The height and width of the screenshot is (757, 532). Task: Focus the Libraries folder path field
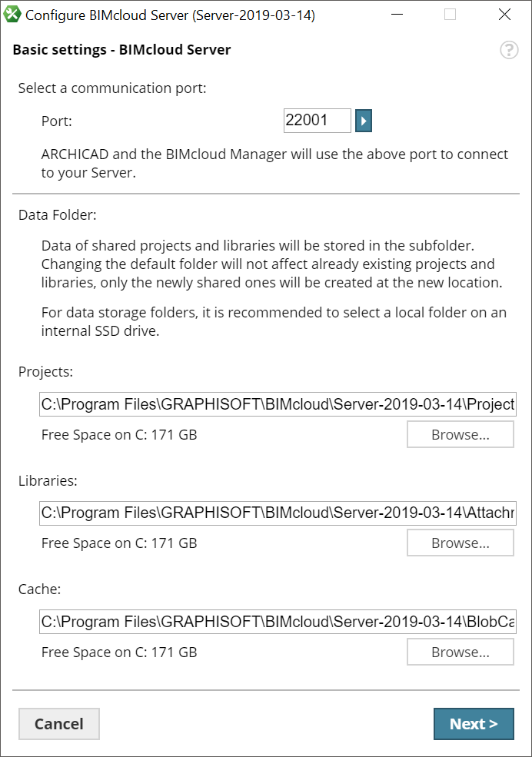tap(278, 513)
